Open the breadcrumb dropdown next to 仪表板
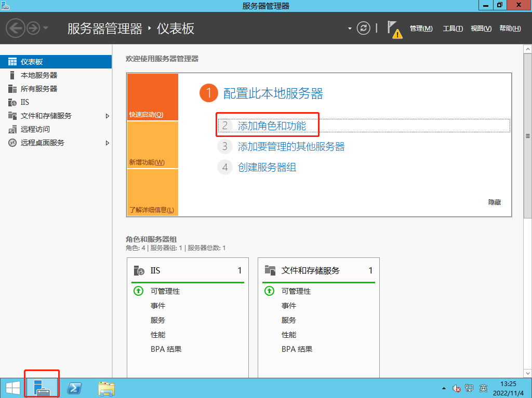This screenshot has height=398, width=532. [350, 29]
